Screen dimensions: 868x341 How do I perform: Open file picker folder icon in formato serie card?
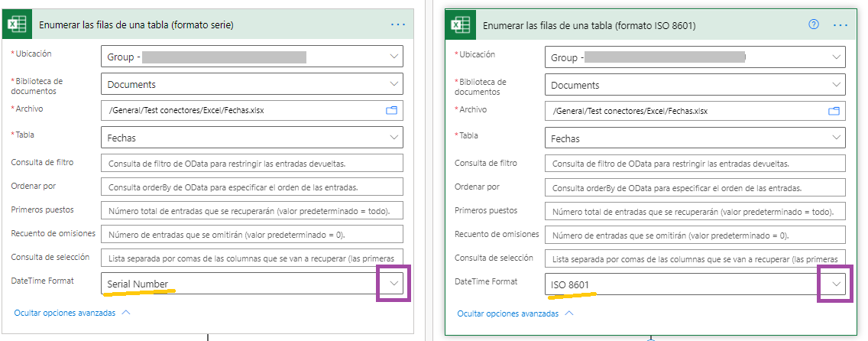click(x=392, y=111)
